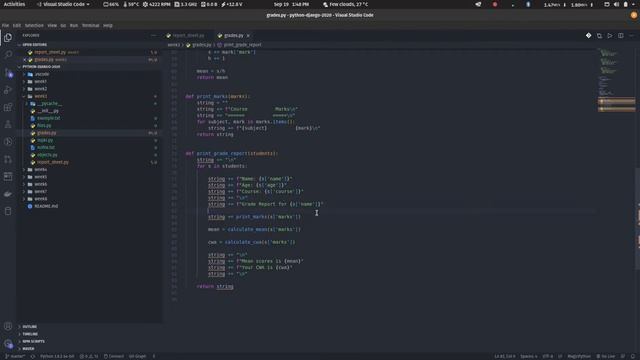
Task: Click the battery icon in system tray
Action: coord(625,4)
